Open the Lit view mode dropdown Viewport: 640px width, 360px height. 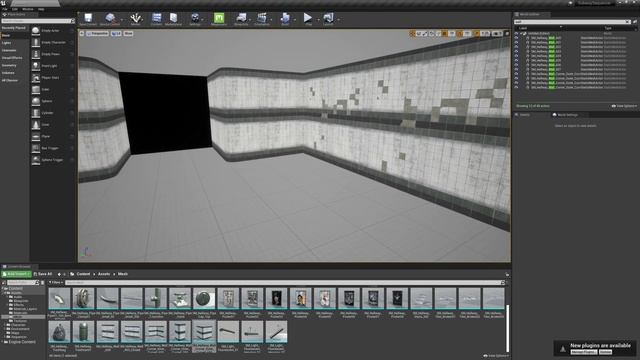tap(116, 33)
